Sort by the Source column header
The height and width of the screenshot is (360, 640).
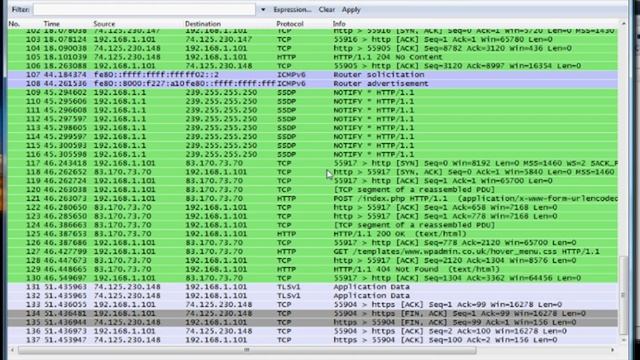point(104,24)
